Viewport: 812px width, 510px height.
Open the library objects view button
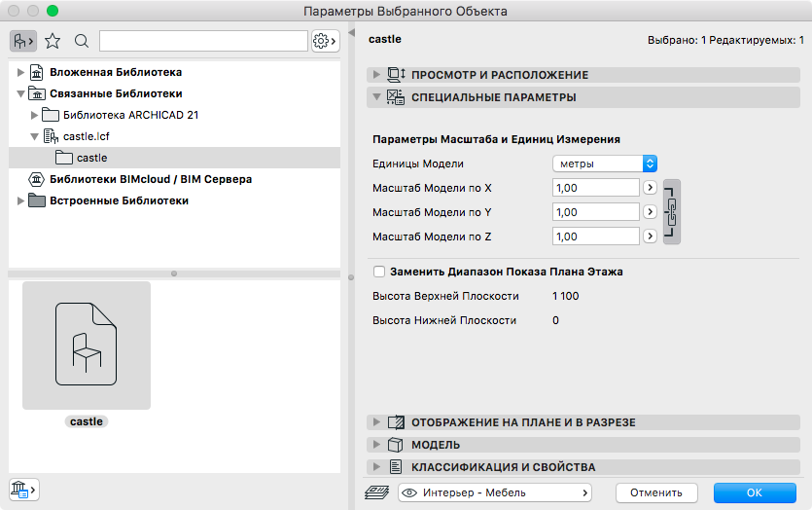22,41
